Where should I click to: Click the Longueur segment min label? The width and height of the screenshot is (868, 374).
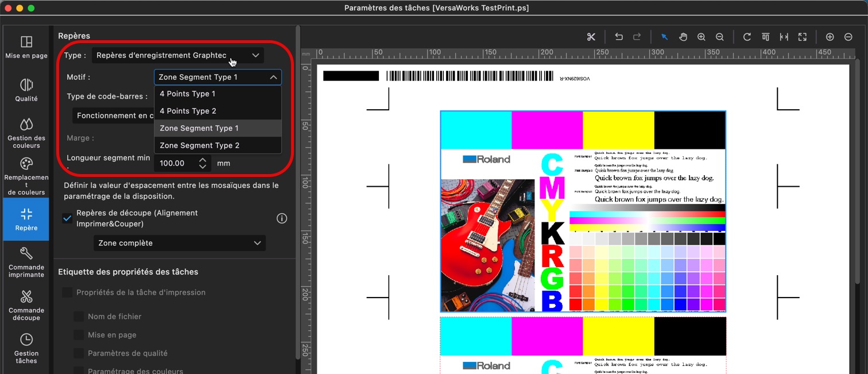[x=108, y=158]
